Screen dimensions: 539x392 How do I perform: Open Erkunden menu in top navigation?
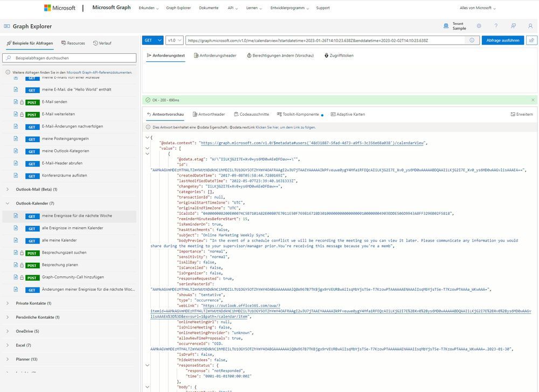(149, 8)
